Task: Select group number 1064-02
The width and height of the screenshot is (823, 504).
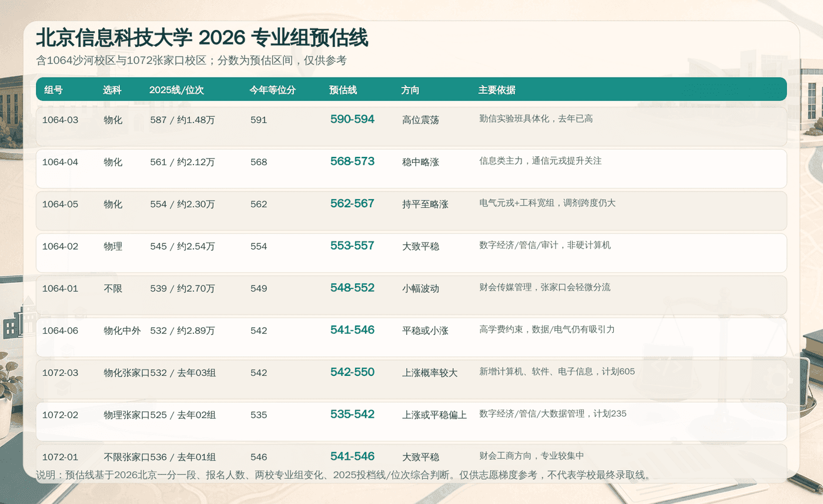Action: (60, 246)
